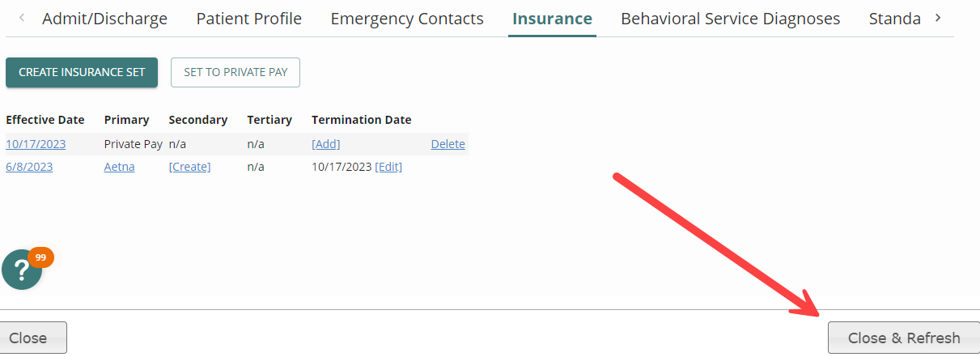The height and width of the screenshot is (357, 980).
Task: Open the 6/8/2023 effective date link
Action: (29, 167)
